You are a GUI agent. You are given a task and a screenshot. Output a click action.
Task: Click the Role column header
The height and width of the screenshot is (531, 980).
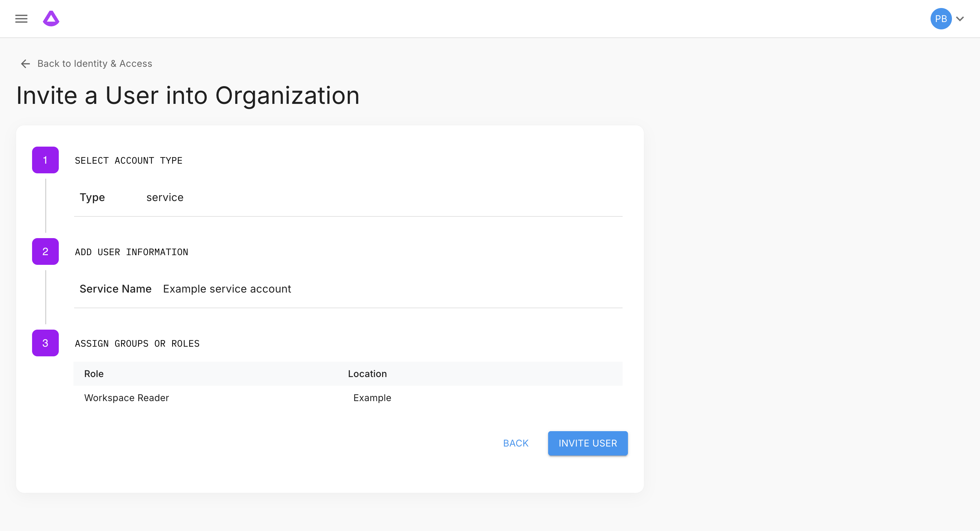[94, 374]
